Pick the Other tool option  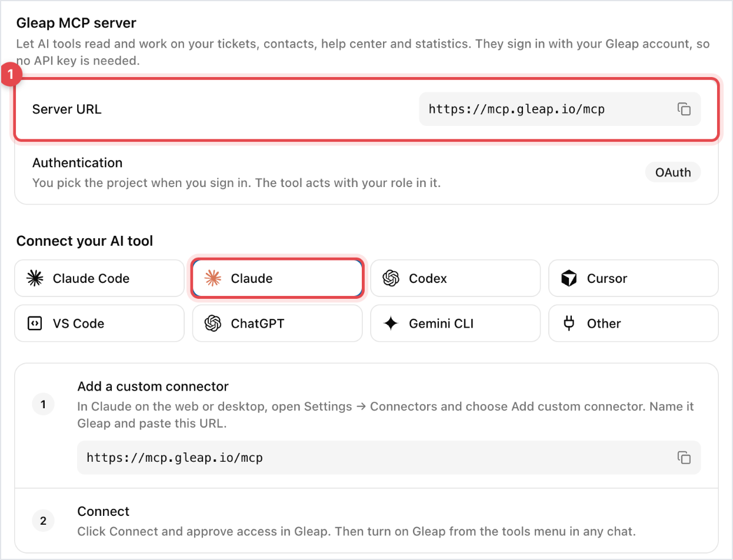[x=634, y=323]
